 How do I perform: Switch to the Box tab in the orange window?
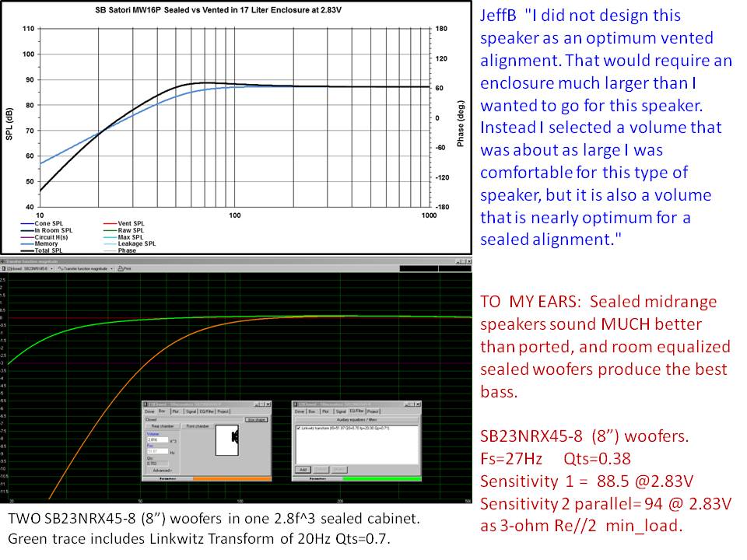162,411
